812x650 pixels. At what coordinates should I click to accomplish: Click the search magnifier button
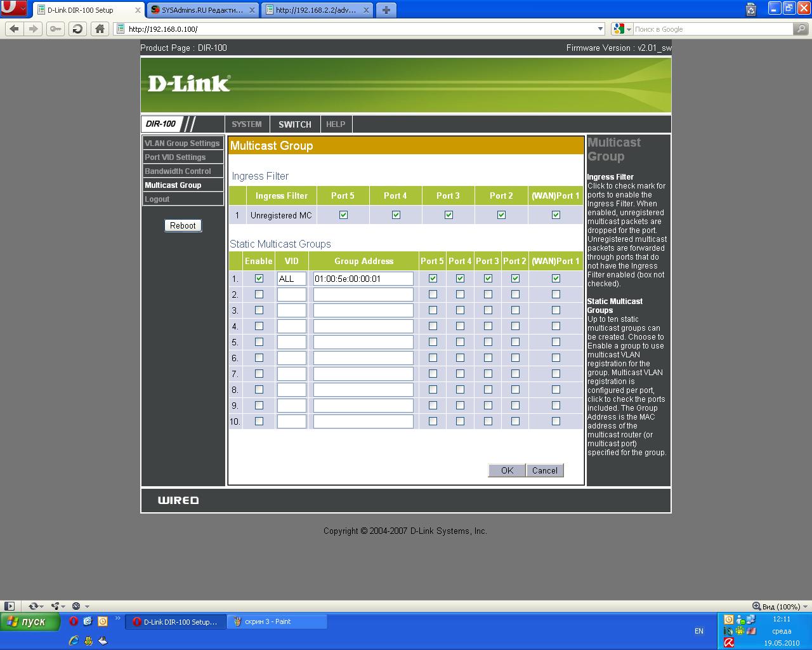(x=801, y=29)
